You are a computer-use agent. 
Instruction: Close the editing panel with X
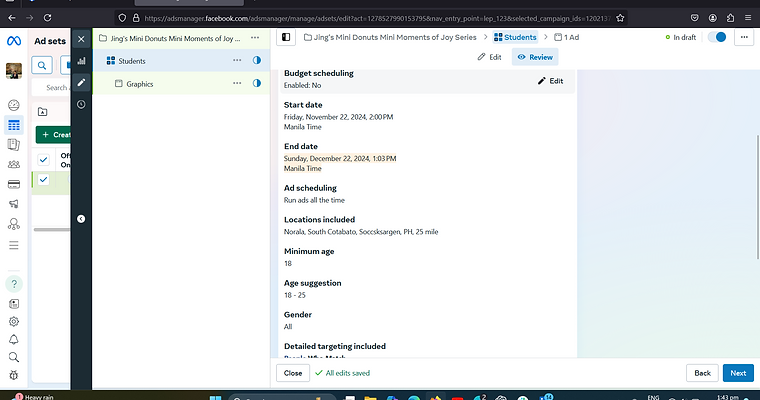81,39
